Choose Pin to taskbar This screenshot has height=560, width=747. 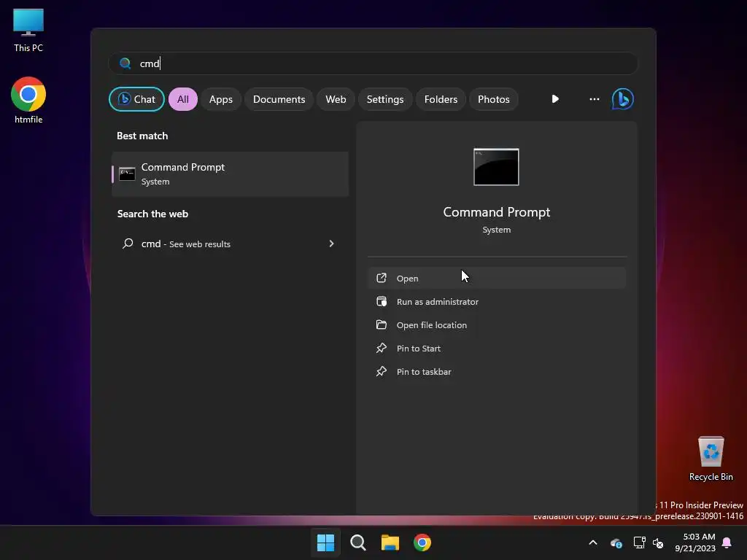point(497,371)
